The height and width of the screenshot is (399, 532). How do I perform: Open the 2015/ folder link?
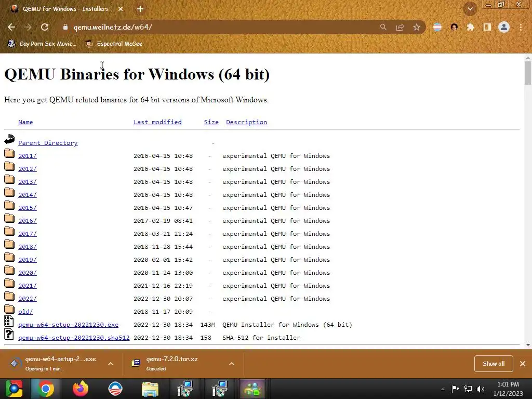point(28,208)
